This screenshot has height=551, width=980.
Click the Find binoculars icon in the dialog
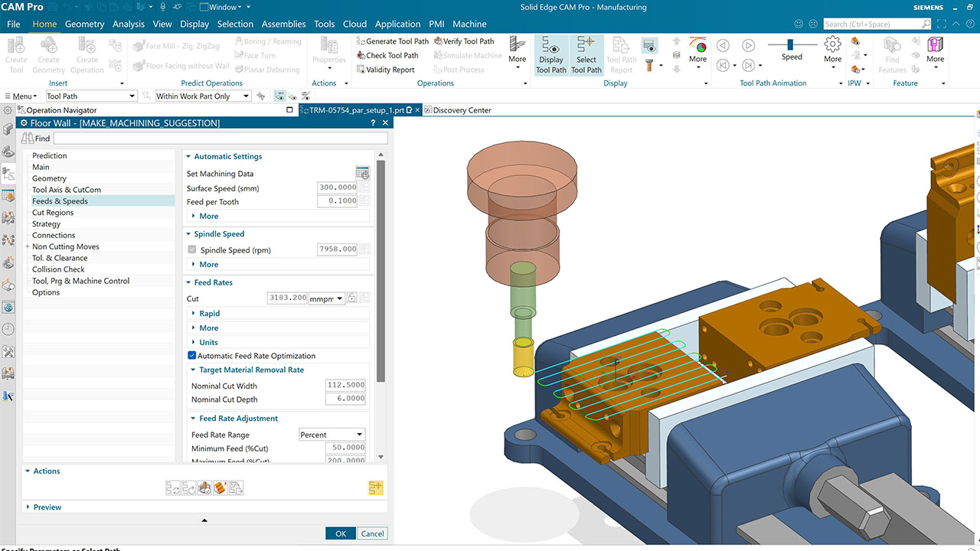(29, 138)
